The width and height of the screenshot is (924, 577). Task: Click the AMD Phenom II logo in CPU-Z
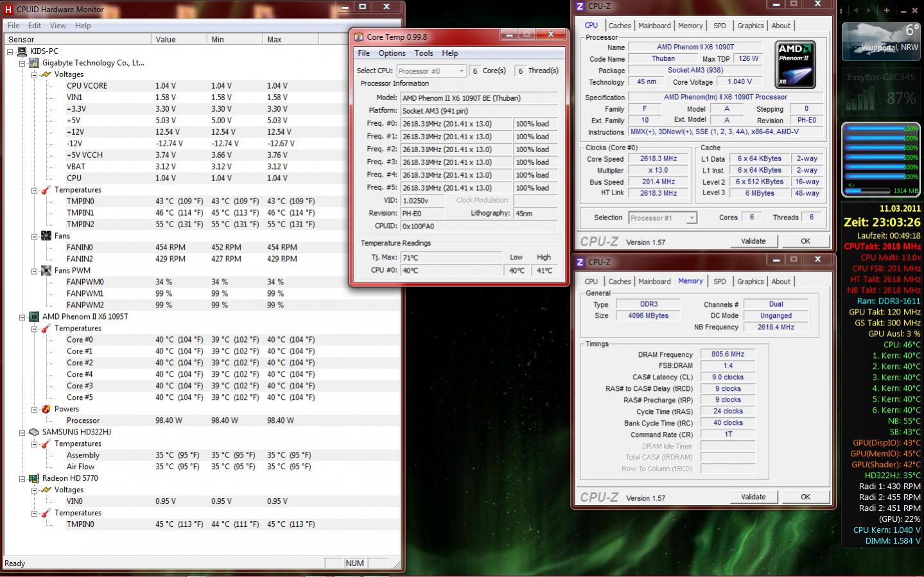796,65
